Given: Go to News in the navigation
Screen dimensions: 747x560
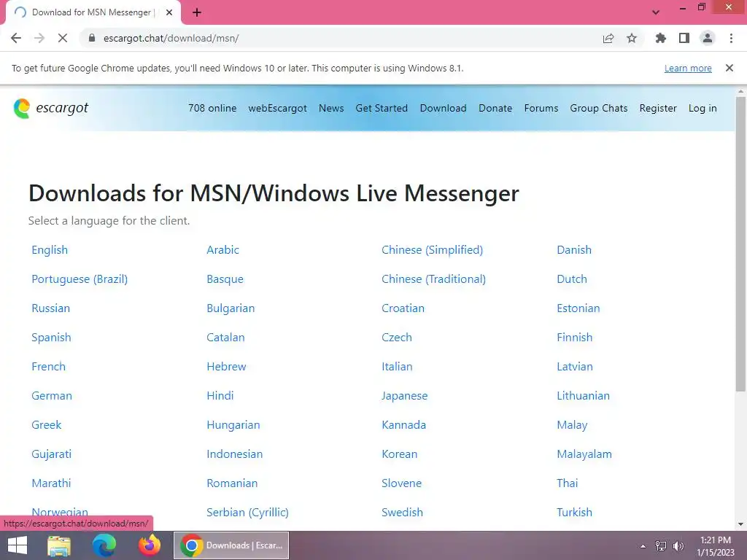Looking at the screenshot, I should point(331,108).
